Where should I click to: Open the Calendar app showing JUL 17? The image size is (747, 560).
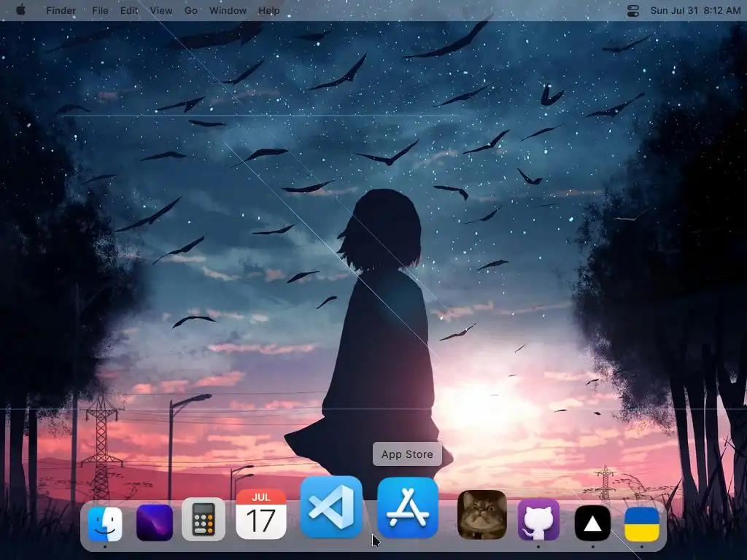pyautogui.click(x=261, y=514)
